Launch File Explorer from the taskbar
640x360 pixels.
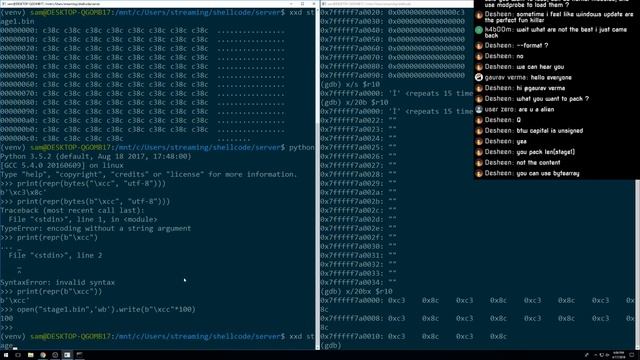click(x=31, y=355)
